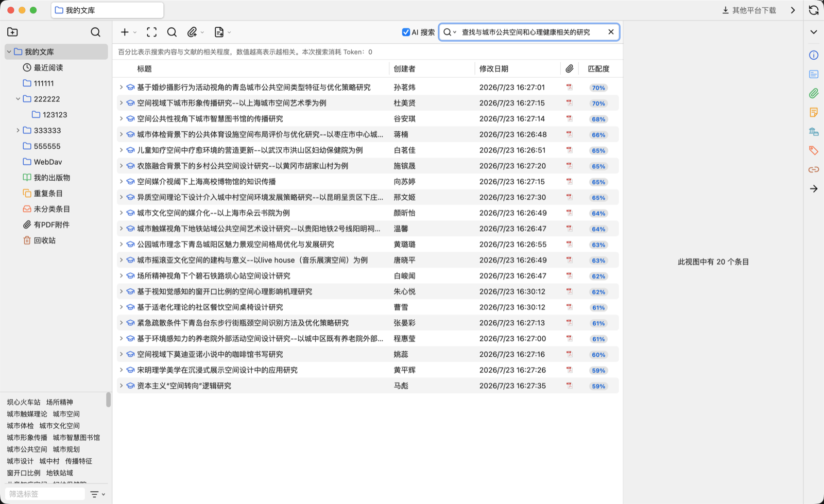Expand the row by 孙茗炜
The height and width of the screenshot is (504, 824).
(121, 88)
